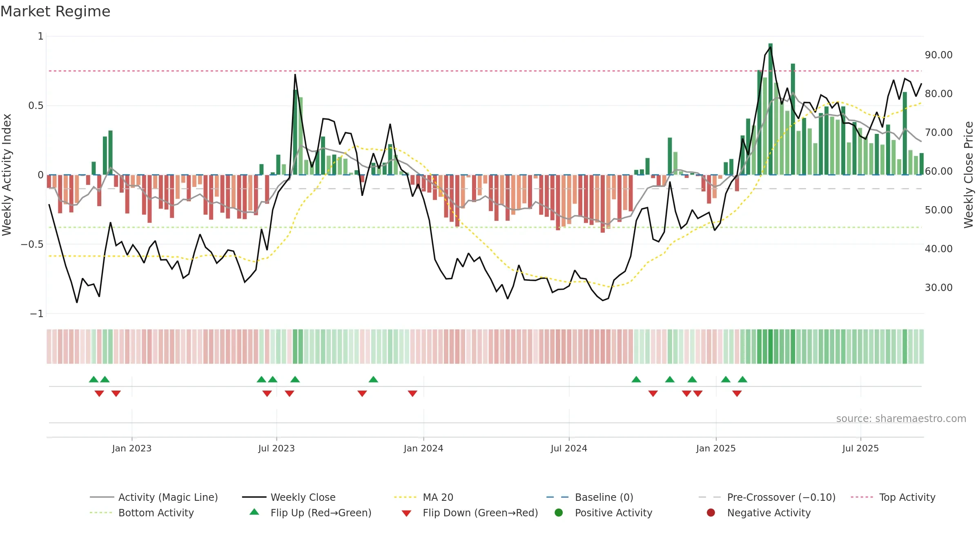Toggle Top Activity legend entry
The image size is (980, 551).
(893, 497)
